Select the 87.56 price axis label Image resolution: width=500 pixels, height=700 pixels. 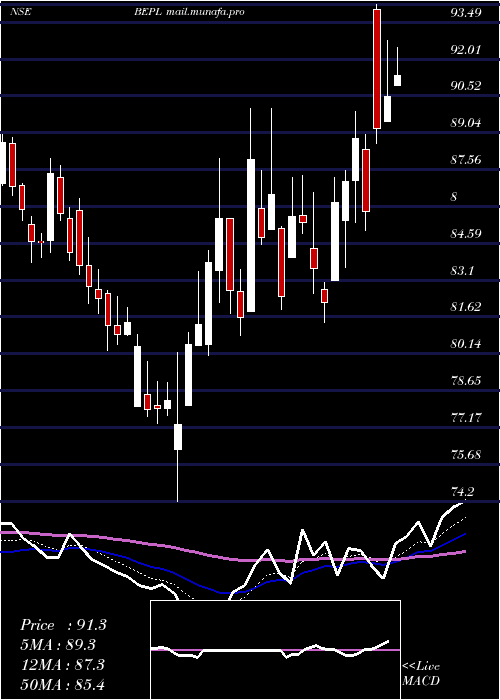[x=466, y=160]
